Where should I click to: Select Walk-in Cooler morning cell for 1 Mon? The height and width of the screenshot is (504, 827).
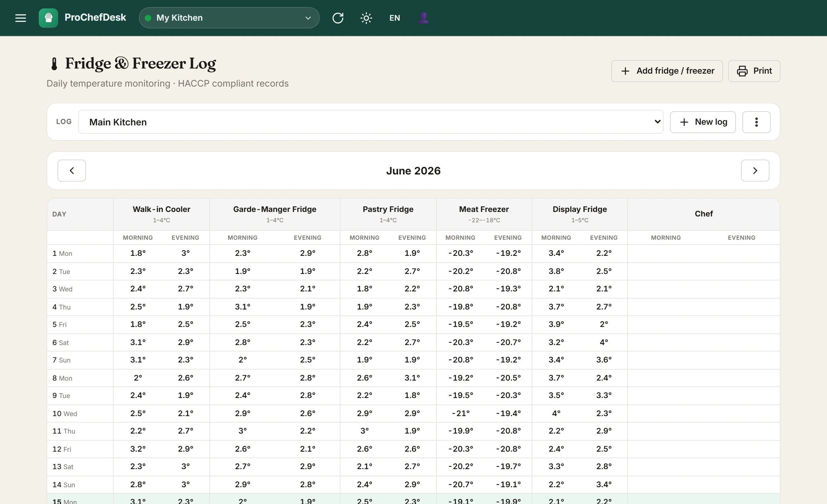pyautogui.click(x=138, y=253)
